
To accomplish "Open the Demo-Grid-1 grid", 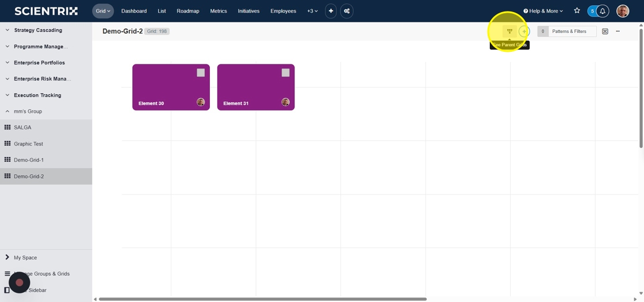I will click(29, 160).
